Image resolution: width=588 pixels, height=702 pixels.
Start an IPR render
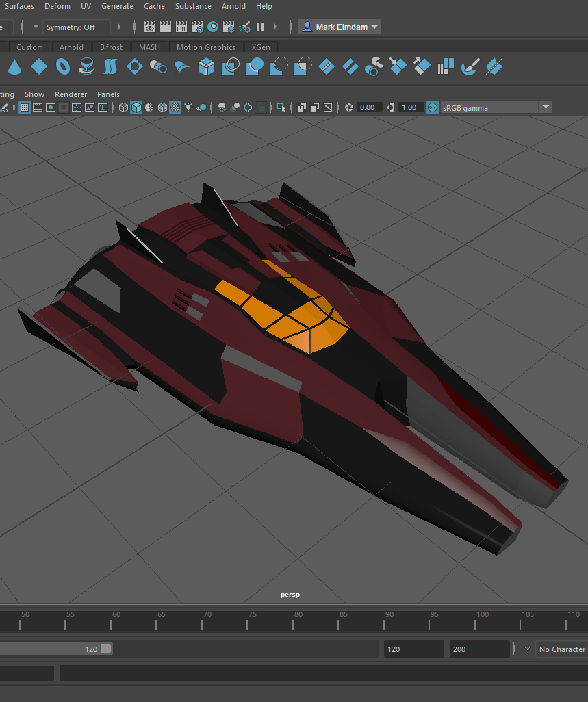click(x=181, y=27)
